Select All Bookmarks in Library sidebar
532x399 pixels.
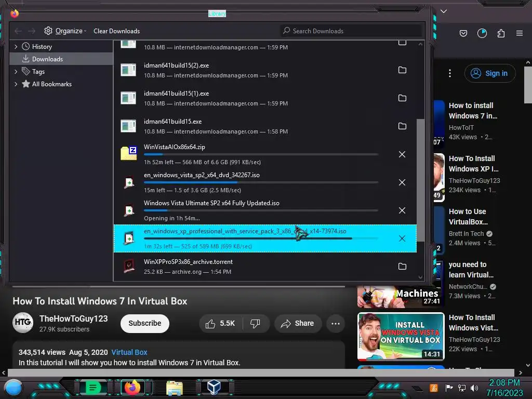[51, 84]
